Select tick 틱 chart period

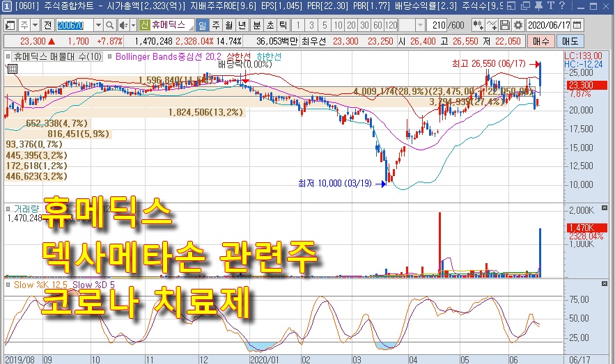coord(283,26)
